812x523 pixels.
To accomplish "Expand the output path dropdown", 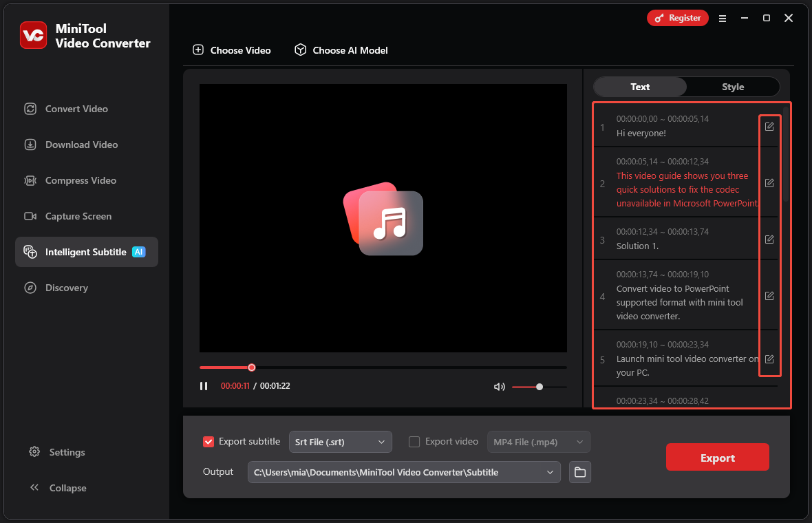I will click(550, 472).
